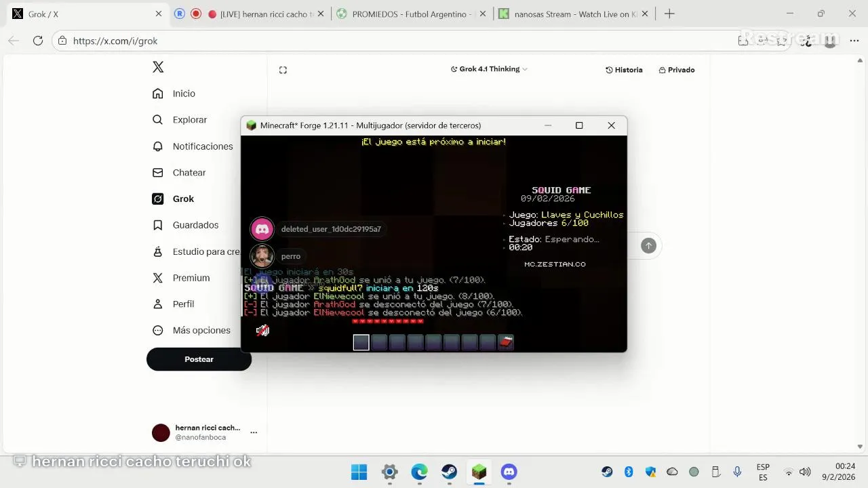Click the Explorar magnifier icon

(158, 120)
